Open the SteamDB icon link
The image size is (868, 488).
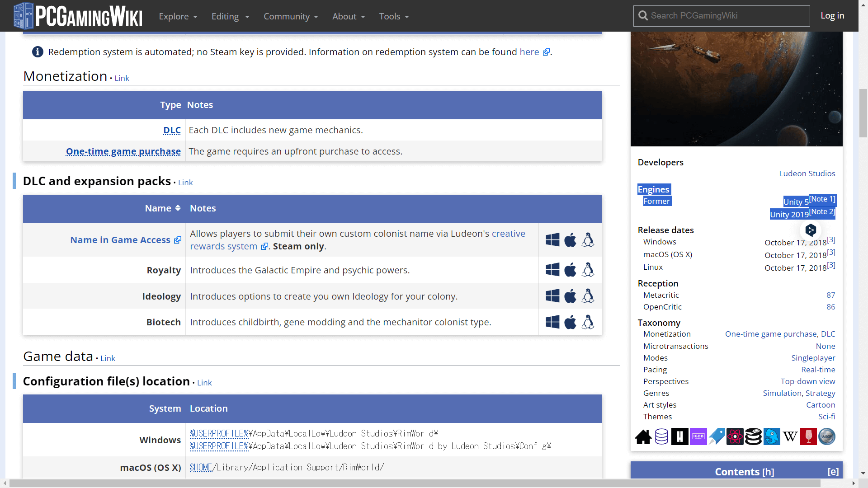(753, 436)
